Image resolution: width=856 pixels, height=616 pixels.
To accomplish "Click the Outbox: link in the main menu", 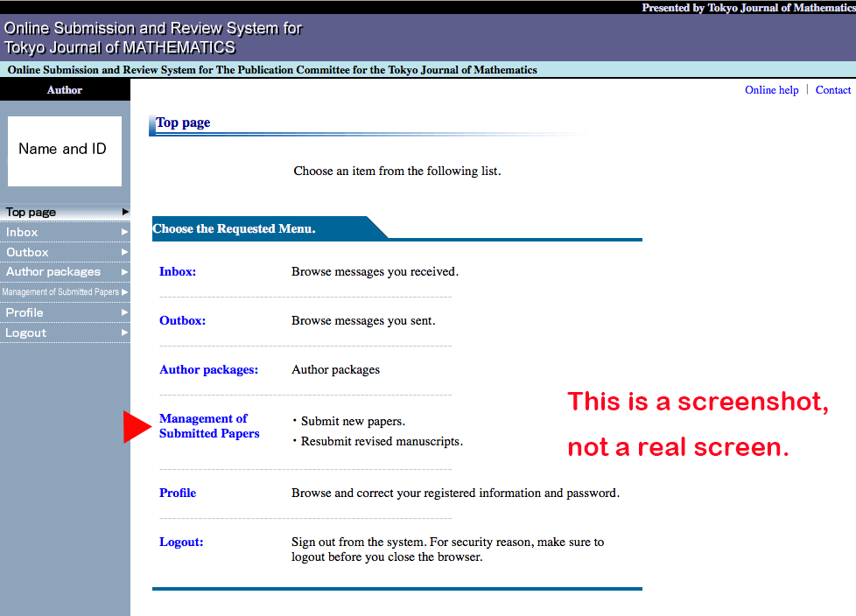I will coord(182,321).
